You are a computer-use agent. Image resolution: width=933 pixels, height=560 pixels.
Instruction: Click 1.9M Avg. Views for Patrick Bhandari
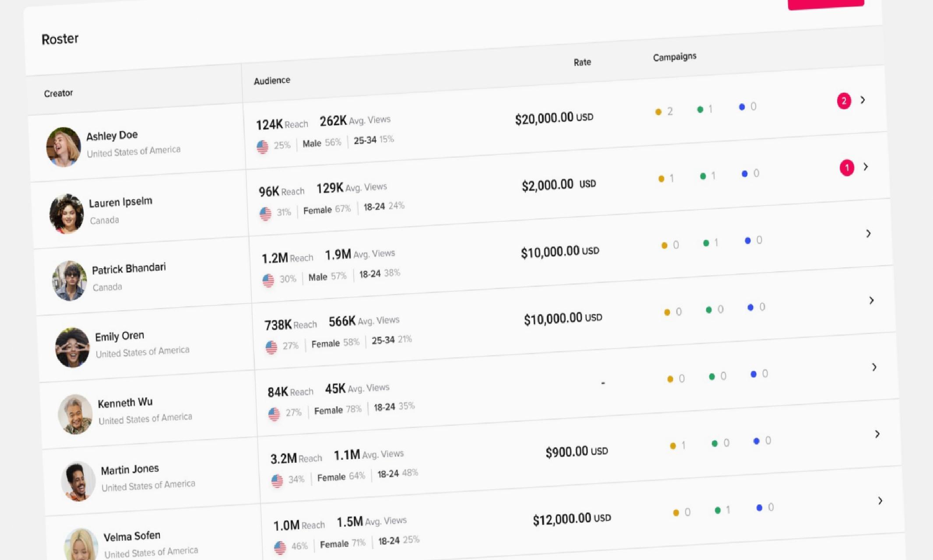tap(360, 254)
